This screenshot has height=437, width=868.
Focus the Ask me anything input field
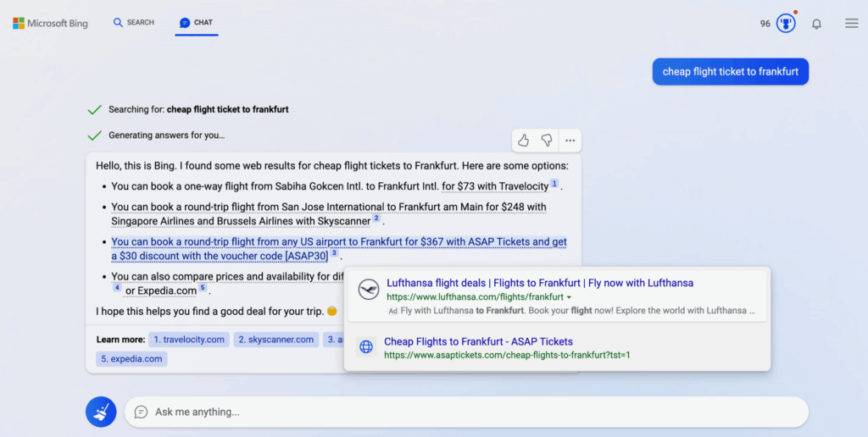466,412
